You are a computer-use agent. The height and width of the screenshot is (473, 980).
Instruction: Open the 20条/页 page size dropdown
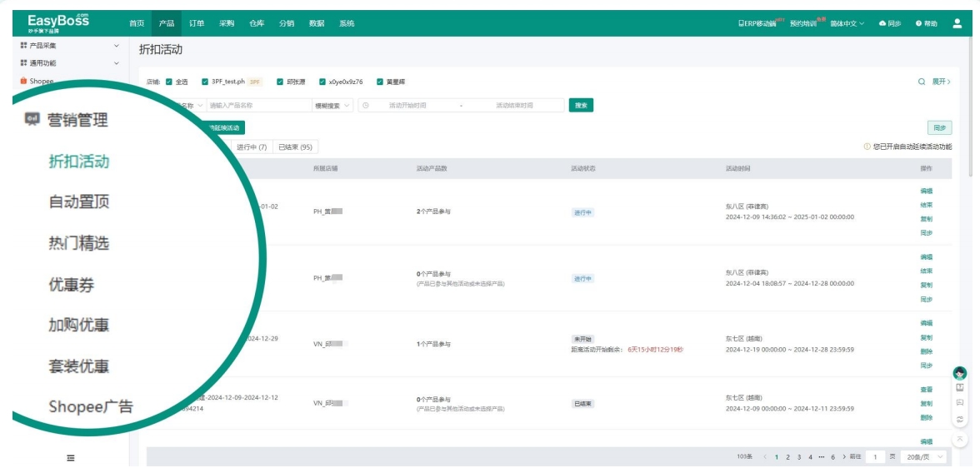point(923,457)
